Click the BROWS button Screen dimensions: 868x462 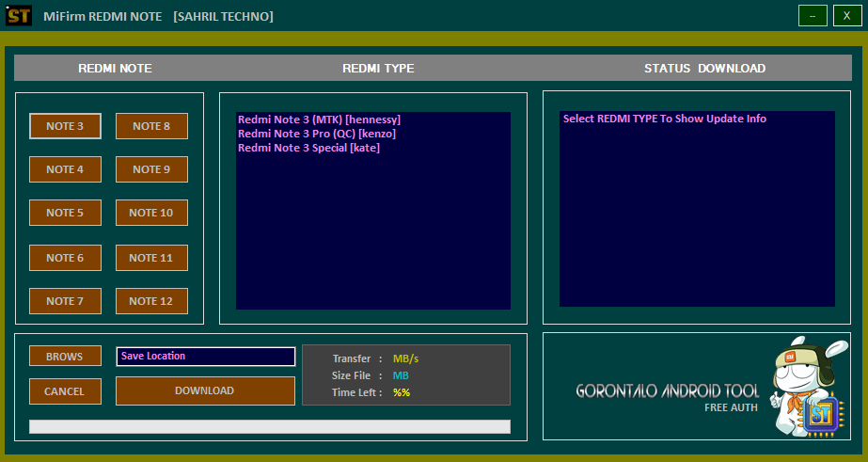point(65,357)
